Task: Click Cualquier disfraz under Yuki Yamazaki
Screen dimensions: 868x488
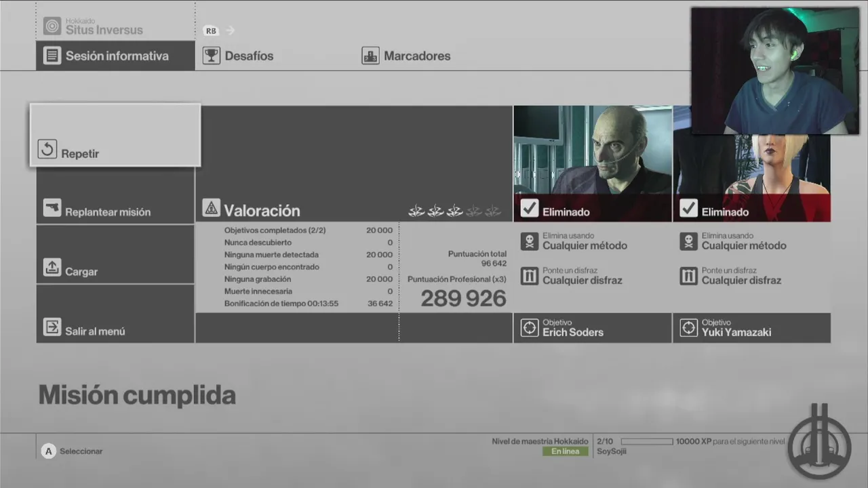Action: tap(741, 280)
